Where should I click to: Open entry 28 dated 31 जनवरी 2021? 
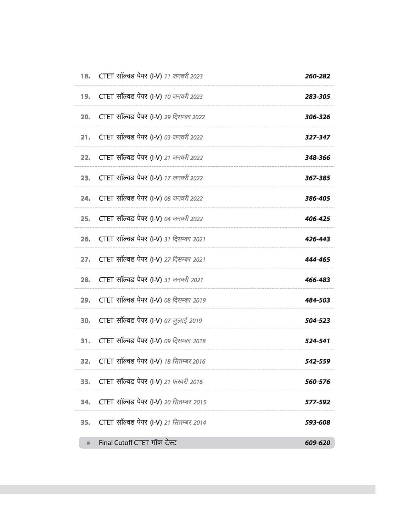tap(204, 280)
